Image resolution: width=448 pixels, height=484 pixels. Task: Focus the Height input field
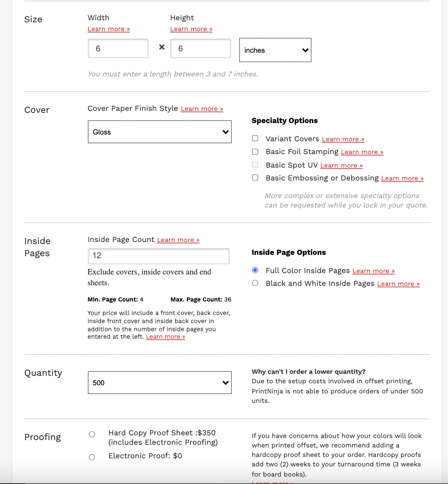point(201,48)
